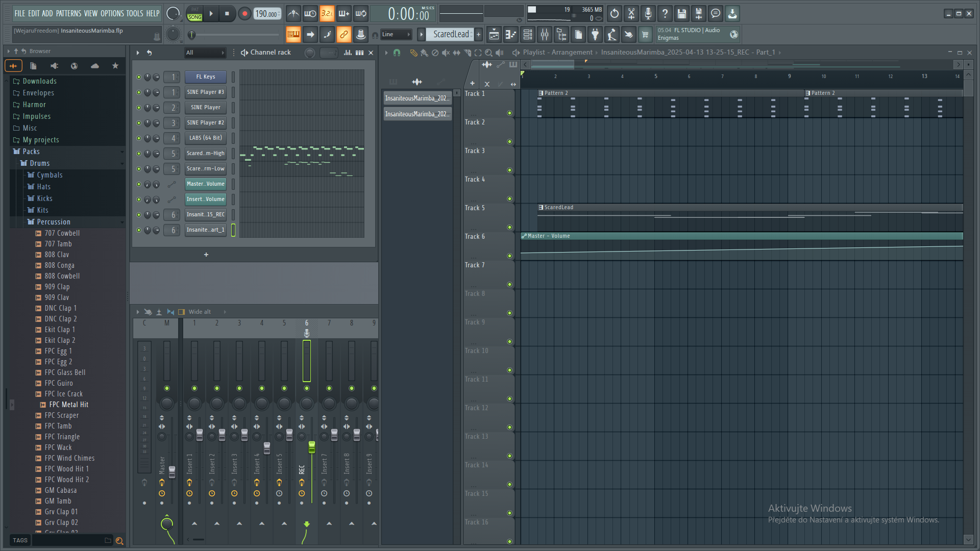This screenshot has width=980, height=551.
Task: Toggle the countdown before recording icon
Action: 327,14
